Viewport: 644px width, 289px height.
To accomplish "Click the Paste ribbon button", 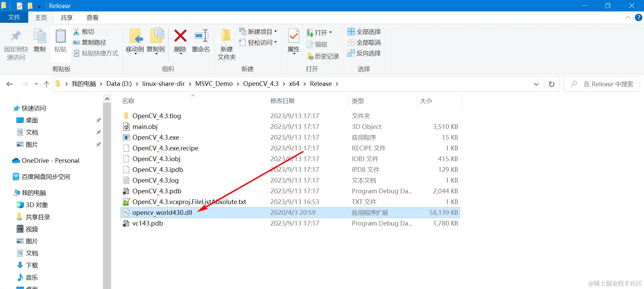I will tap(60, 41).
